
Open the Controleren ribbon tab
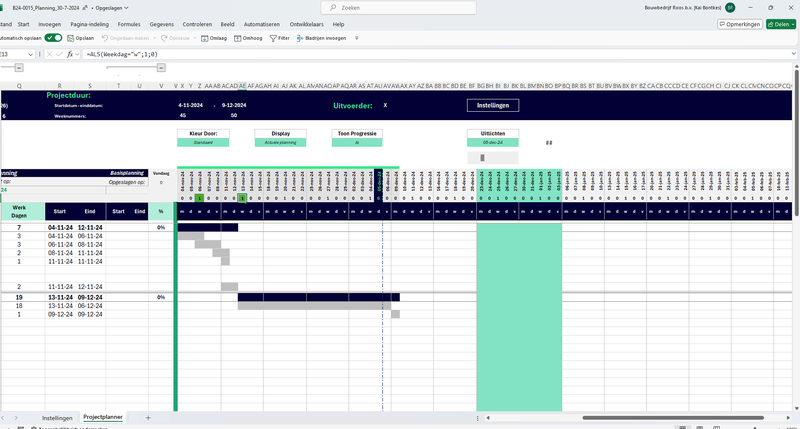pos(197,24)
